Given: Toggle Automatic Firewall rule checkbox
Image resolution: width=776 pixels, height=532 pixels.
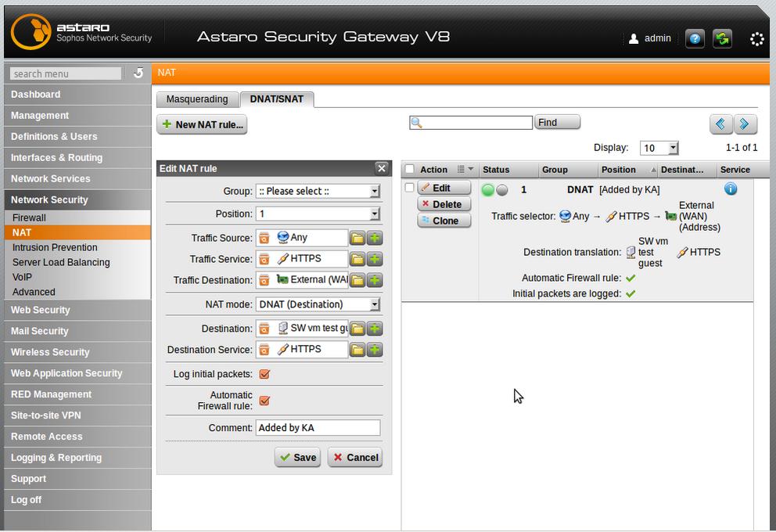Looking at the screenshot, I should click(264, 401).
